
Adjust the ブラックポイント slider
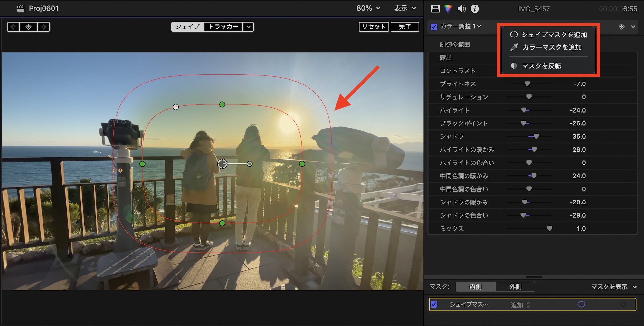pyautogui.click(x=524, y=123)
